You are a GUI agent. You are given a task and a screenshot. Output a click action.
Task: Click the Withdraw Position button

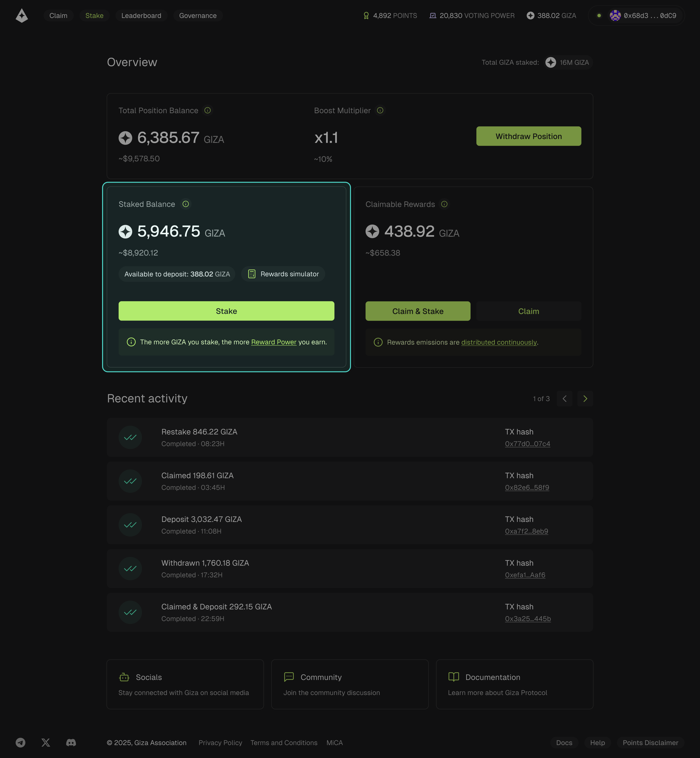point(528,136)
